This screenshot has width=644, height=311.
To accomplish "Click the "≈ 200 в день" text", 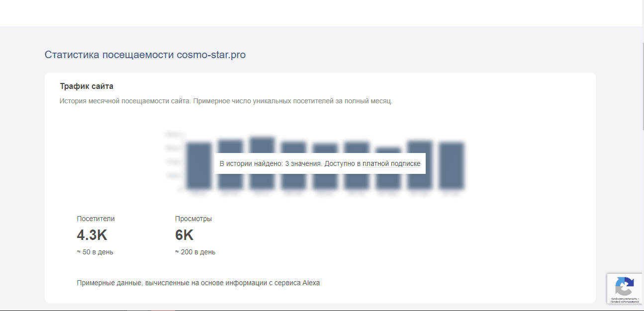I will coord(195,251).
